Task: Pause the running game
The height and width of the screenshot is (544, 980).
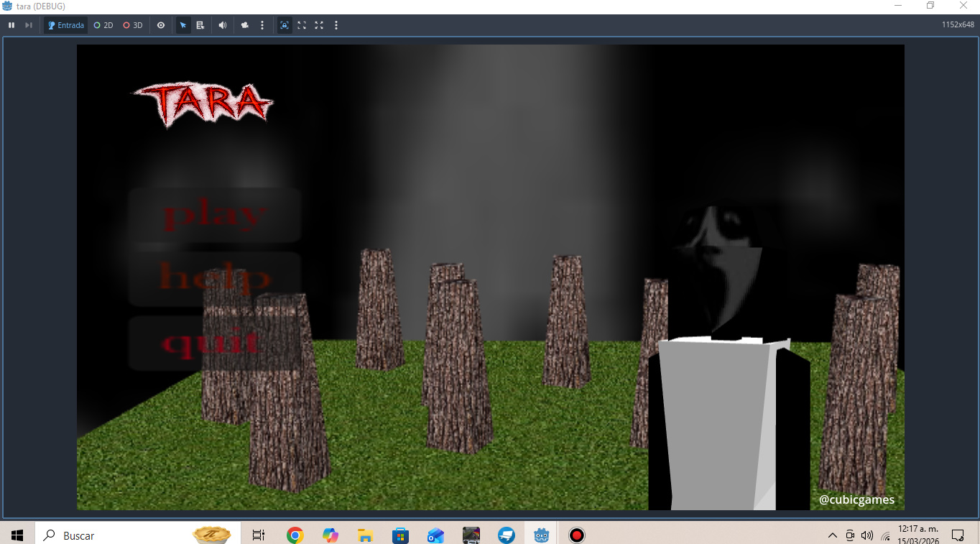Action: coord(11,25)
